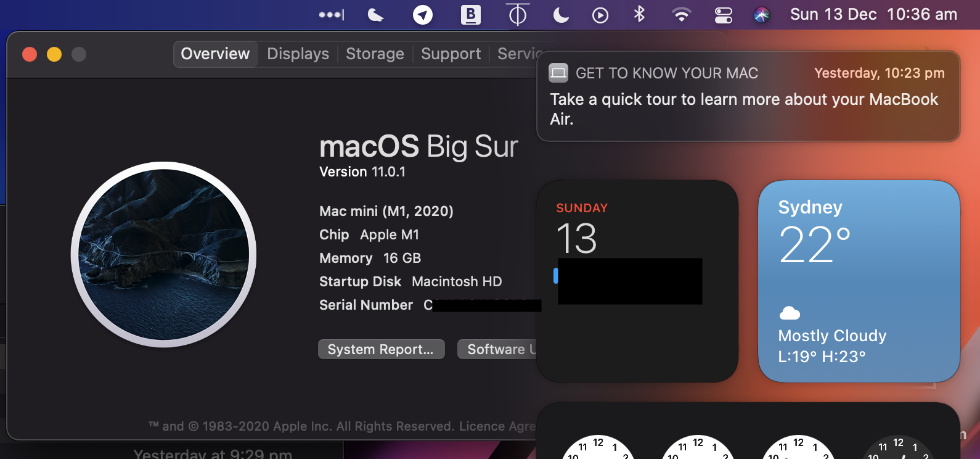Open the Storage tab
Viewport: 980px width, 459px height.
click(x=375, y=54)
